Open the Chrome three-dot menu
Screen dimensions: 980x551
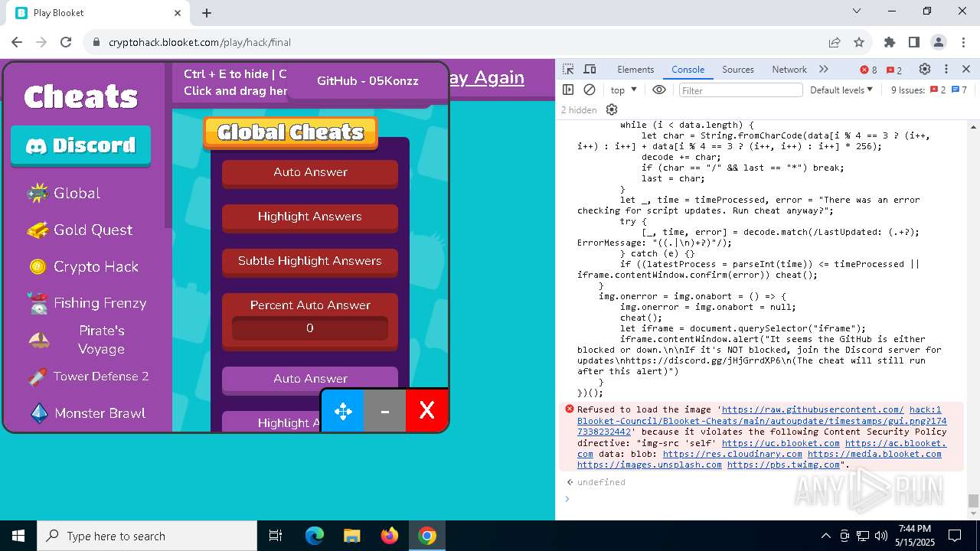coord(962,42)
